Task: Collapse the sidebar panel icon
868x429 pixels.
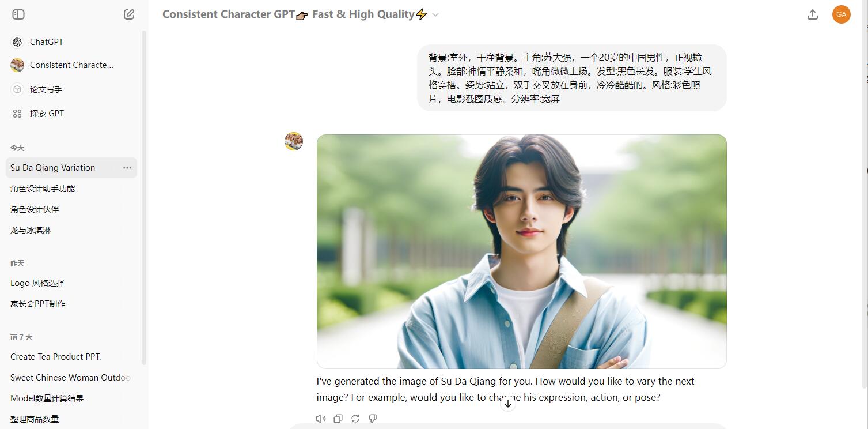Action: pyautogui.click(x=18, y=14)
